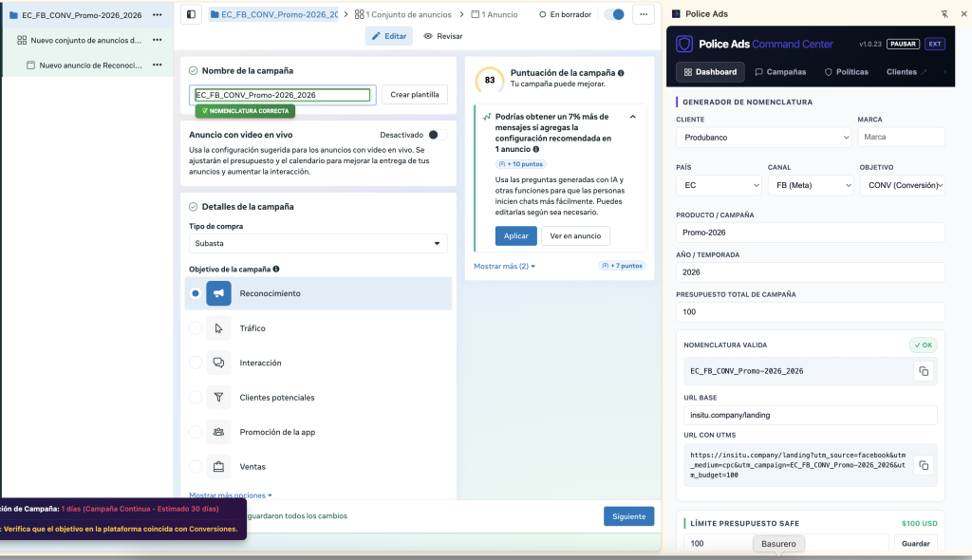Click the +7 puntos badge
The height and width of the screenshot is (560, 972).
(x=622, y=266)
